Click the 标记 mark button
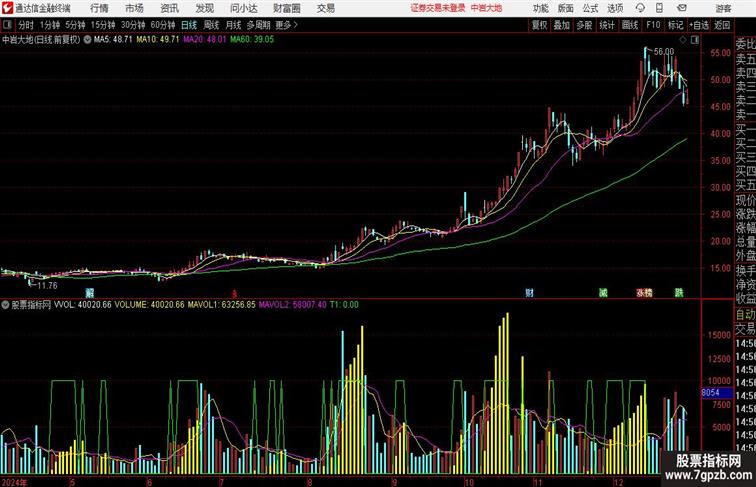Screen dimensions: 756x487 675,25
